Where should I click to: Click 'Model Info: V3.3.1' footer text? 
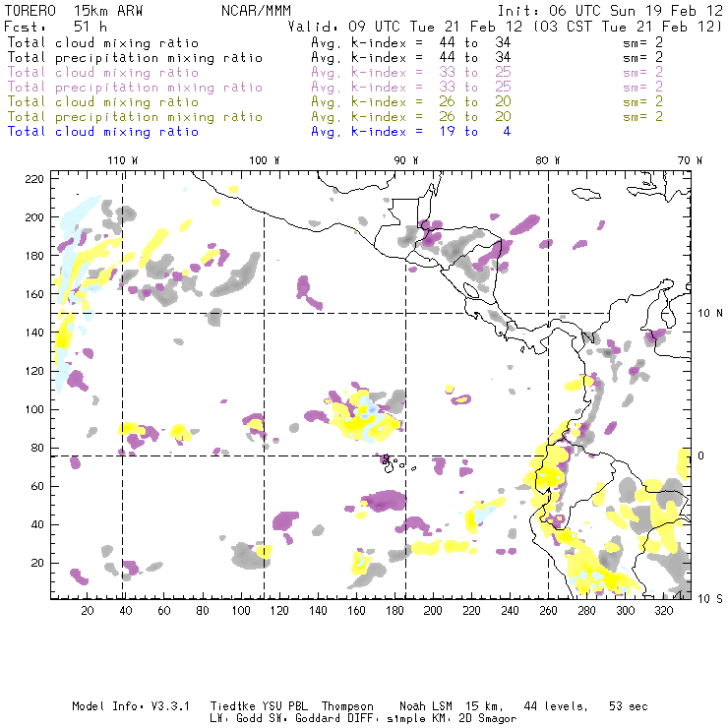point(131,706)
